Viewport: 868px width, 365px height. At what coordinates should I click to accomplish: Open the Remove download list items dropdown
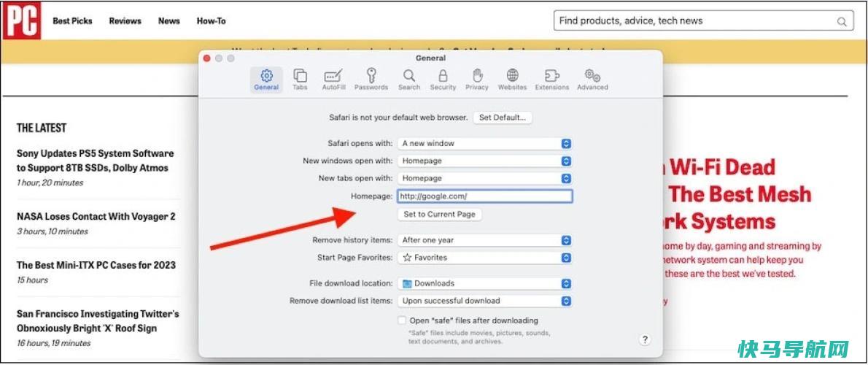tap(484, 301)
